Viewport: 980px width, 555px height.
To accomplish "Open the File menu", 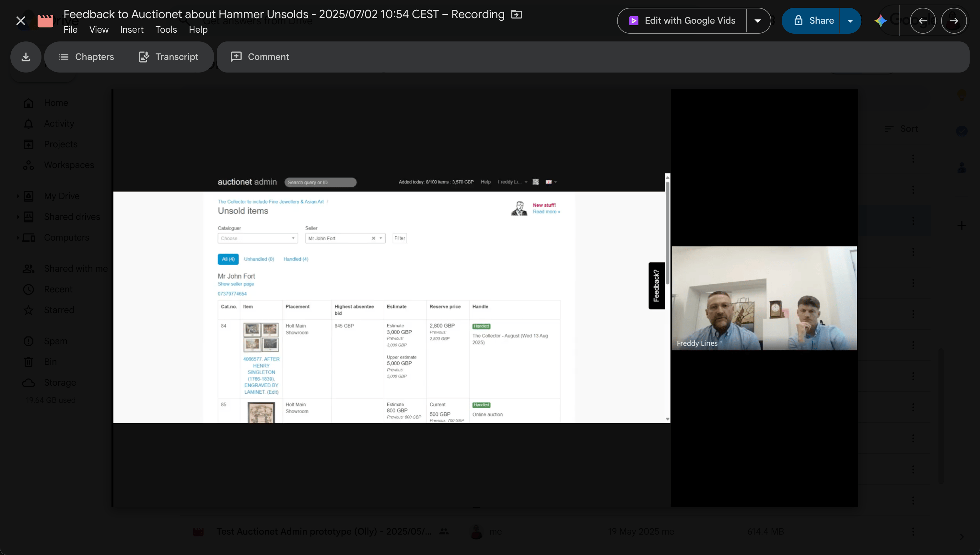I will pos(71,30).
